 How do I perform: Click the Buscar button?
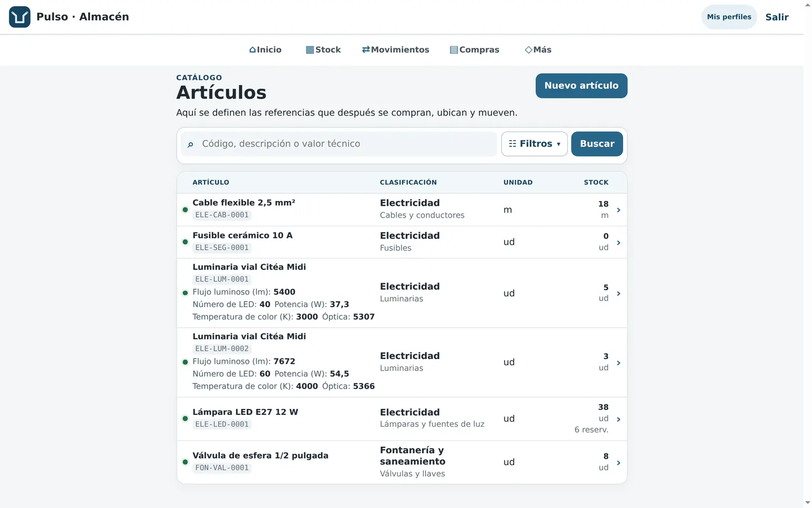pos(597,144)
